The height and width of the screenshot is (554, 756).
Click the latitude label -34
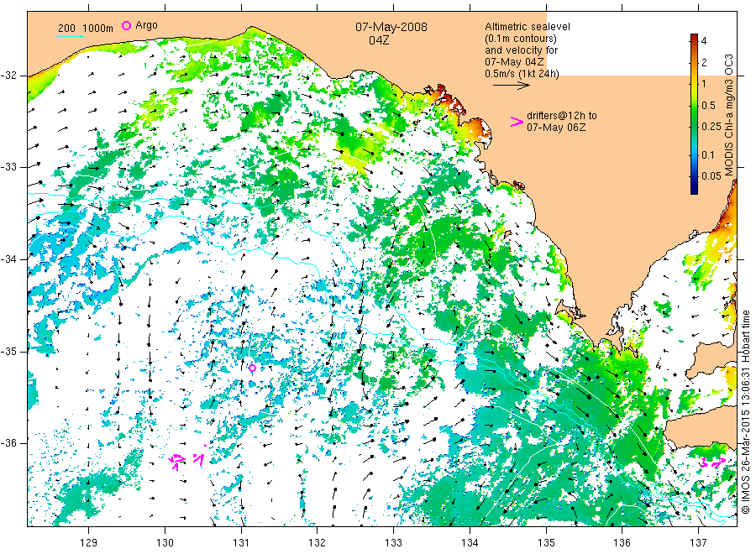pos(8,259)
